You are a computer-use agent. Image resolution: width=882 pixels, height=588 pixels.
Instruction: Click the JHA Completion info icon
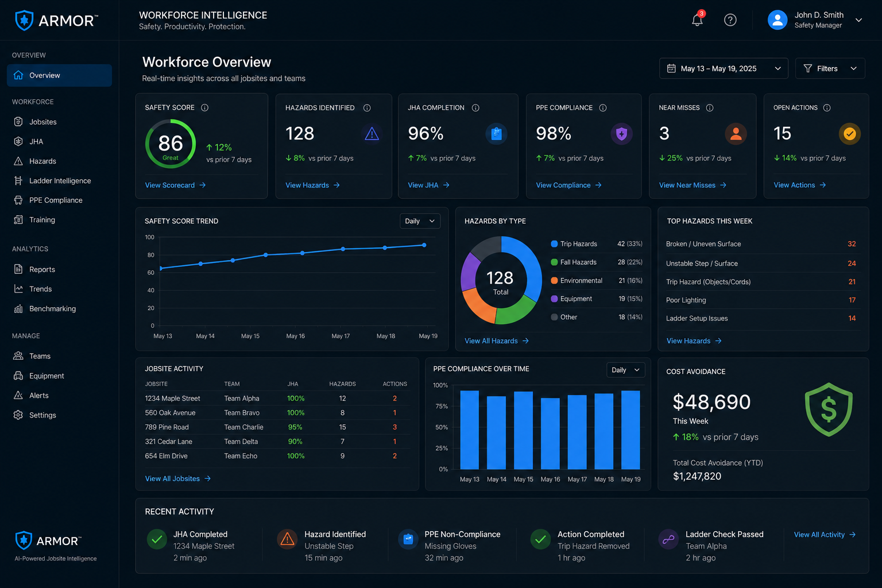[475, 108]
